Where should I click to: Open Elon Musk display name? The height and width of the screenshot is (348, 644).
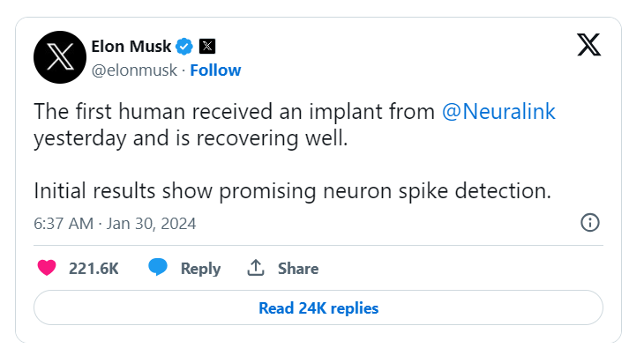(131, 47)
